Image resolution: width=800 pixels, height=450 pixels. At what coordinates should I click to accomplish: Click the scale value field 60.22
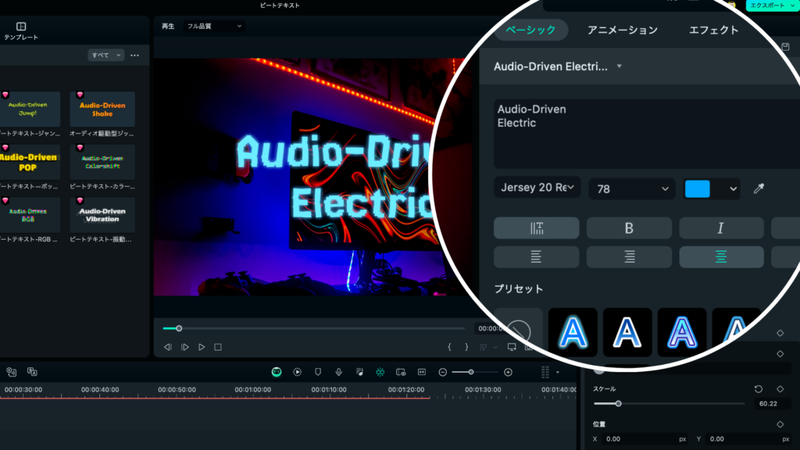(772, 404)
